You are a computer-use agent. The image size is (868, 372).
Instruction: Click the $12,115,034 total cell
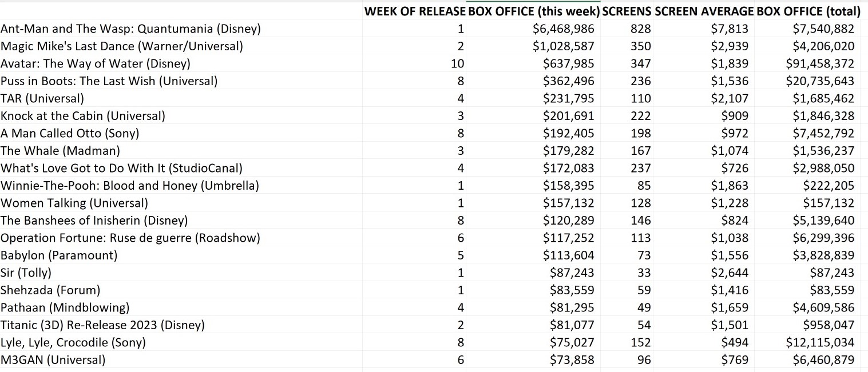[x=820, y=342]
